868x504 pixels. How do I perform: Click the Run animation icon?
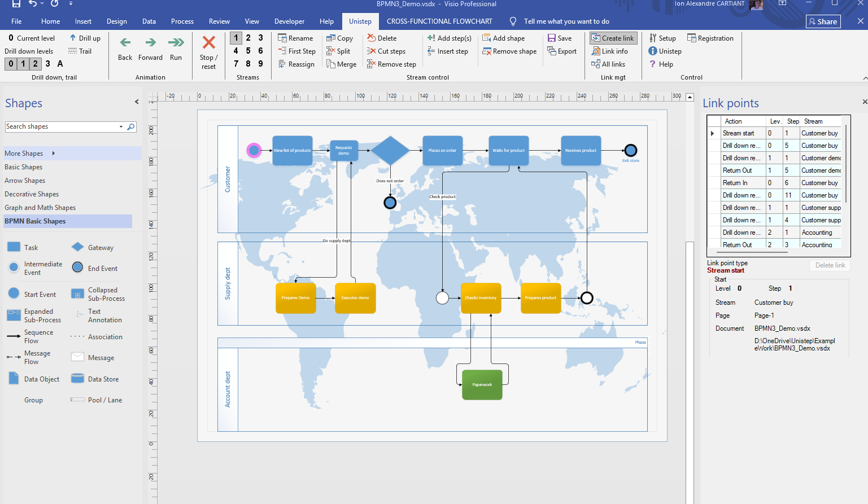pos(176,43)
